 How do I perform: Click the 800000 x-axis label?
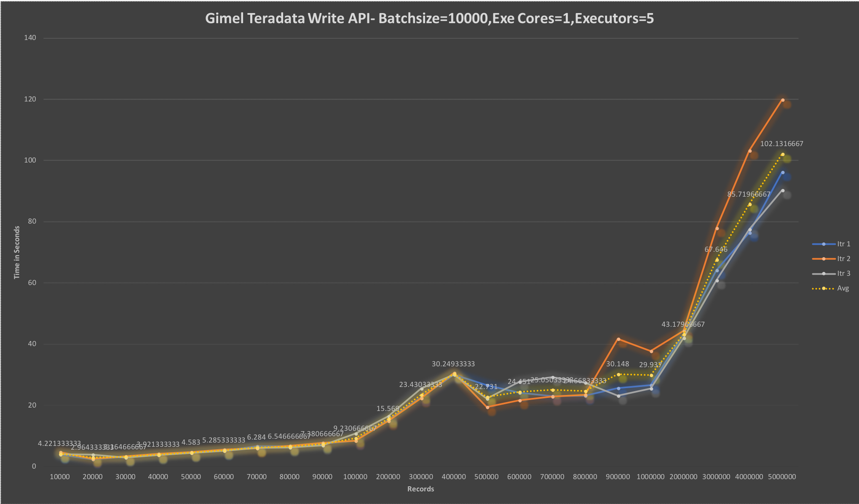tap(585, 477)
